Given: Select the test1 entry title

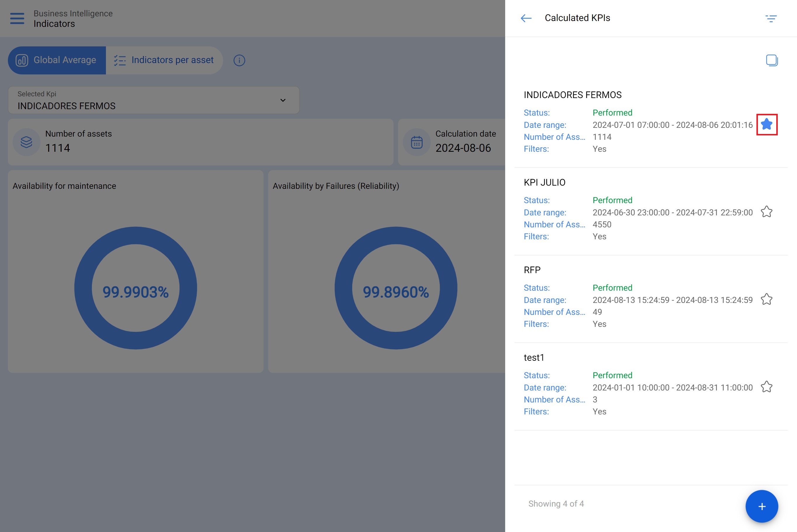Looking at the screenshot, I should pyautogui.click(x=534, y=357).
